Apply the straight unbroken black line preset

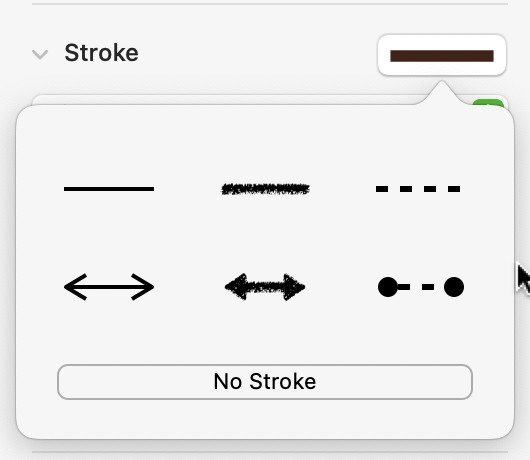[109, 189]
